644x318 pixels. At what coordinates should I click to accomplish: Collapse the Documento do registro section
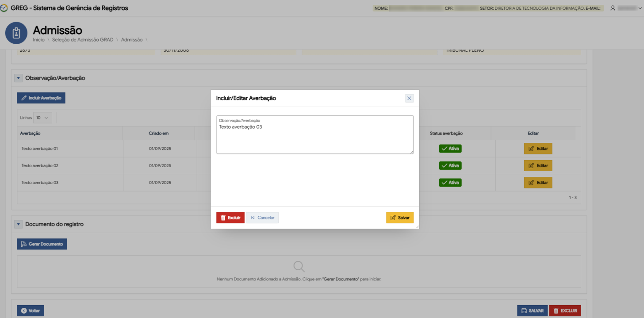pyautogui.click(x=19, y=224)
